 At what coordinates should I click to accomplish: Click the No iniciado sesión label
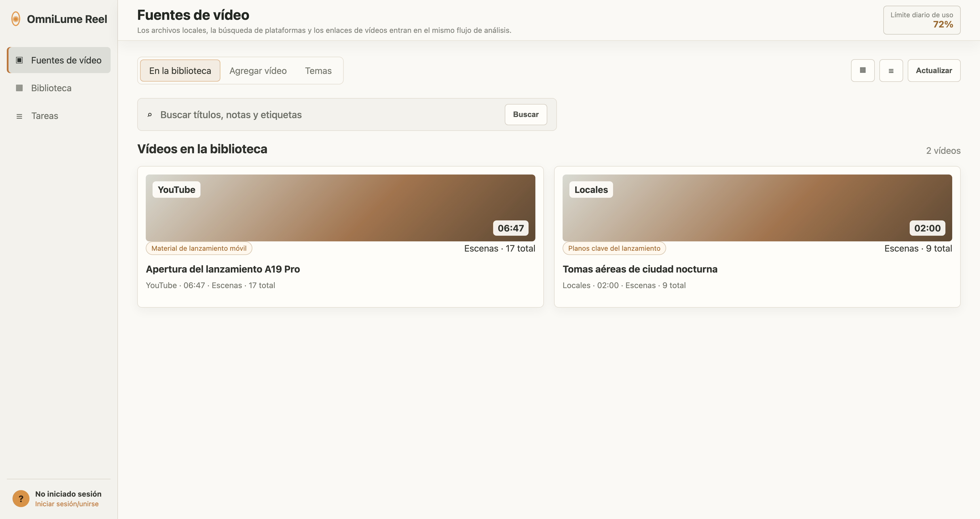[x=68, y=494]
